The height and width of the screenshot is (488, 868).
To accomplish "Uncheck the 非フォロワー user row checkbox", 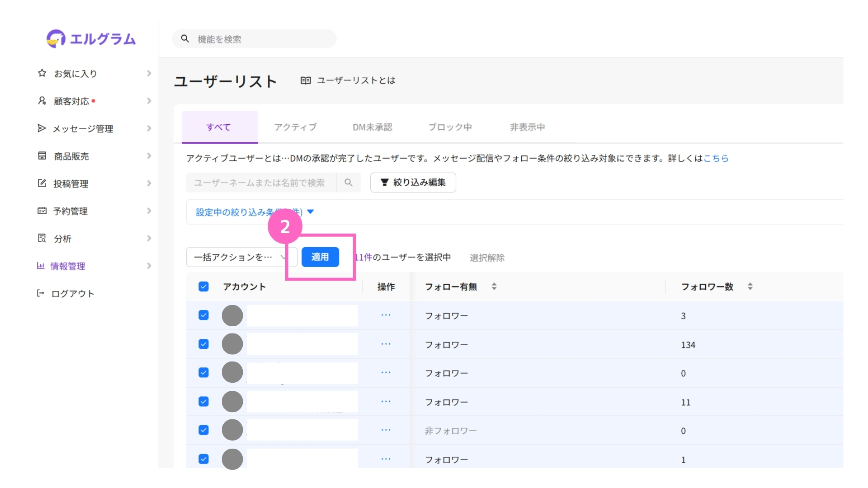I will pyautogui.click(x=203, y=430).
